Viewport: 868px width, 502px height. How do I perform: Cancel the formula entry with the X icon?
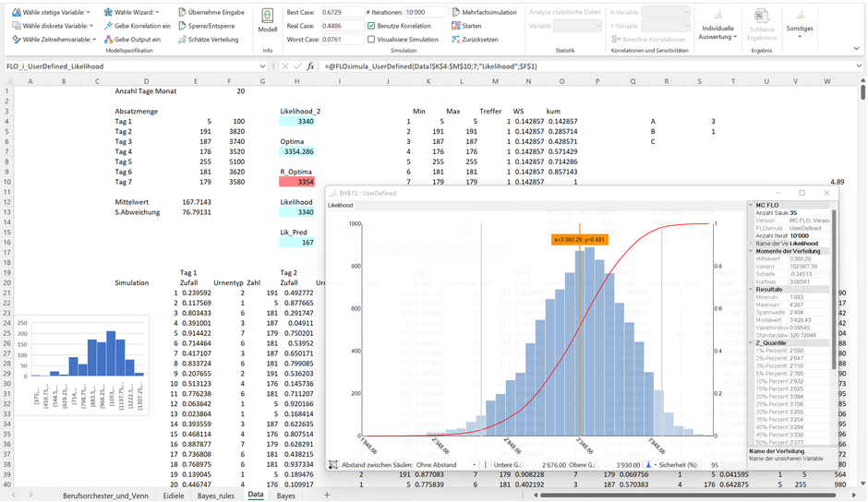(285, 66)
